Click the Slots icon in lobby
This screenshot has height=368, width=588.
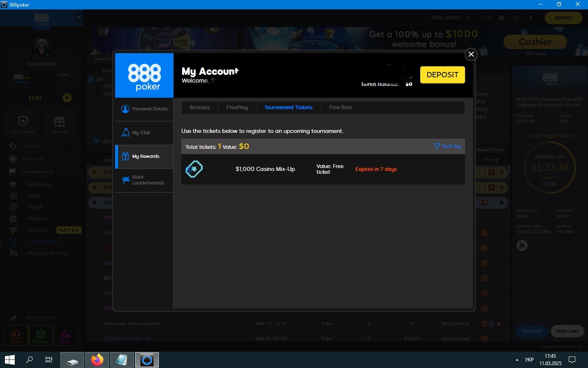pyautogui.click(x=66, y=335)
